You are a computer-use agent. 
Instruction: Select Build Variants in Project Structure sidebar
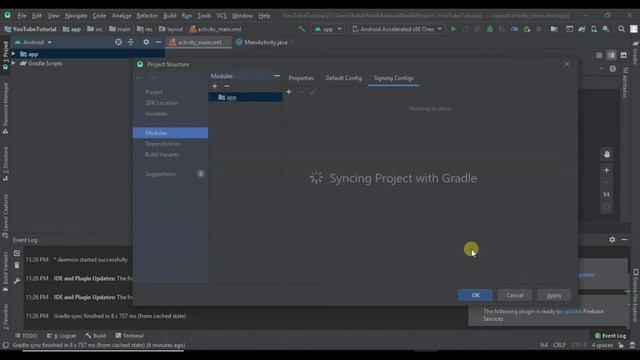[x=162, y=155]
